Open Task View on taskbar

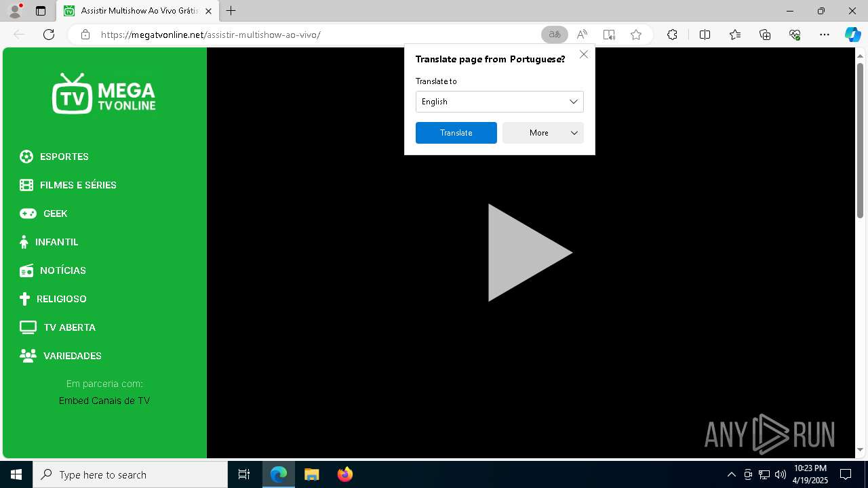[244, 474]
